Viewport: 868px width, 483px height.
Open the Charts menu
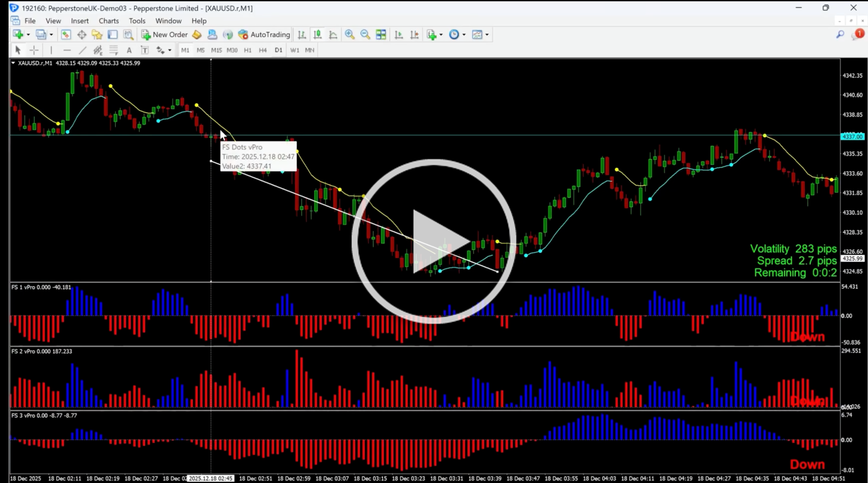click(x=108, y=21)
